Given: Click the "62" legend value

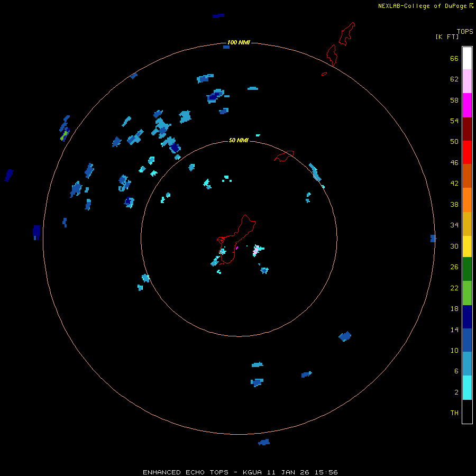Looking at the screenshot, I should (454, 79).
